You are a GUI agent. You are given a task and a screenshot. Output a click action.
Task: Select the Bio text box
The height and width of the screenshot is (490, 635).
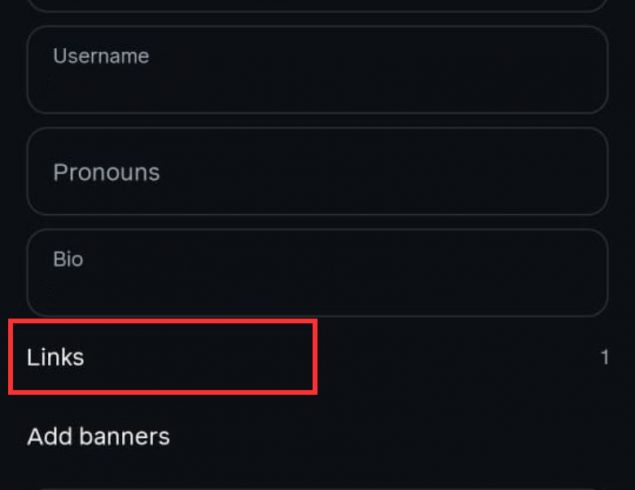click(317, 273)
